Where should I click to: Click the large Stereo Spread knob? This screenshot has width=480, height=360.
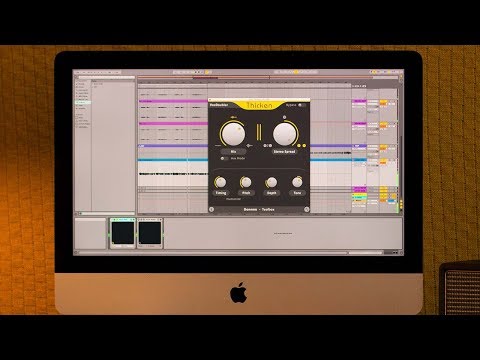click(284, 133)
